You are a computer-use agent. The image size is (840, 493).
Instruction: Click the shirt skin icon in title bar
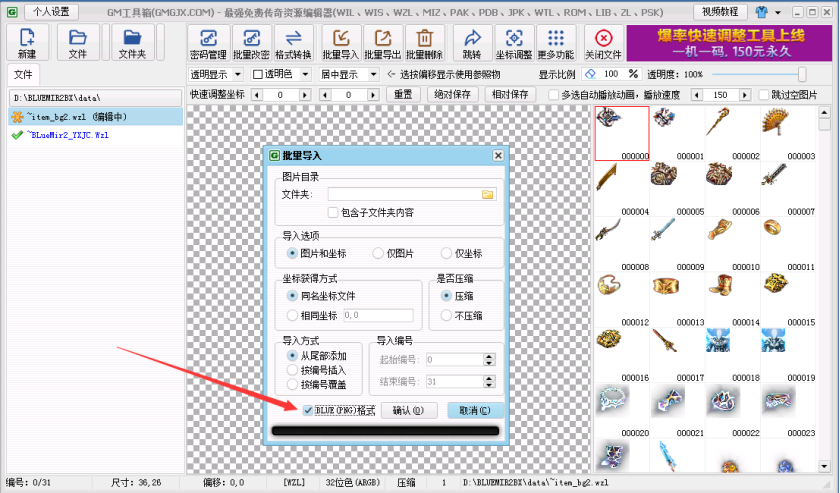(761, 12)
